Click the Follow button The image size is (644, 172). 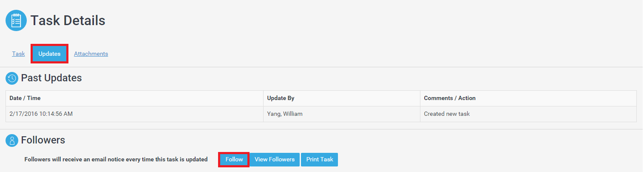pos(234,160)
